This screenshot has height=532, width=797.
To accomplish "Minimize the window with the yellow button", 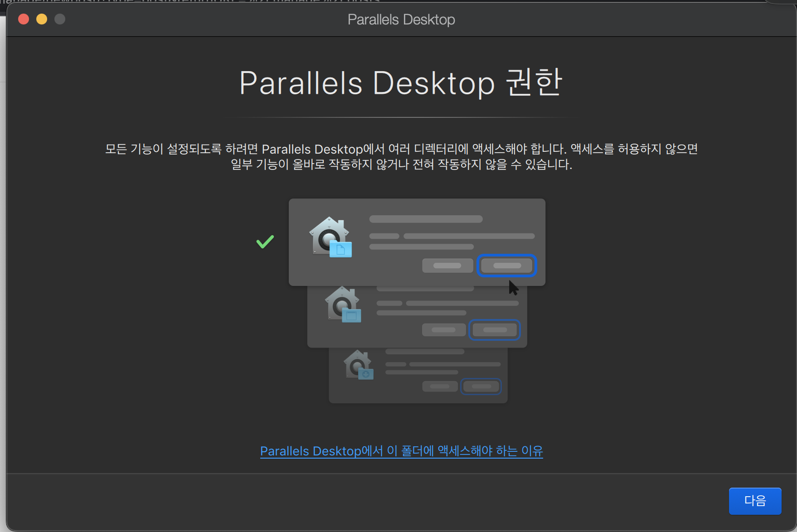I will 42,19.
